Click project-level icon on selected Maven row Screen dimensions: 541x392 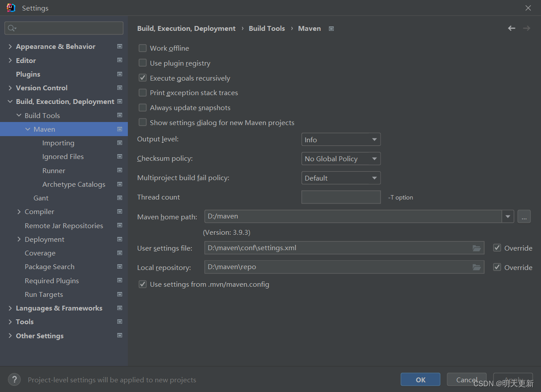pyautogui.click(x=119, y=129)
